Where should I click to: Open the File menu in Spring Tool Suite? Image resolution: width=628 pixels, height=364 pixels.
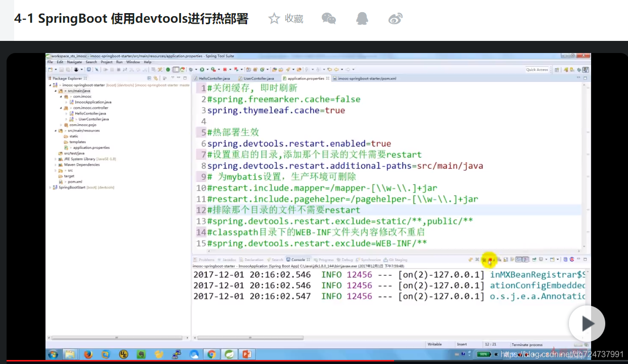point(50,62)
